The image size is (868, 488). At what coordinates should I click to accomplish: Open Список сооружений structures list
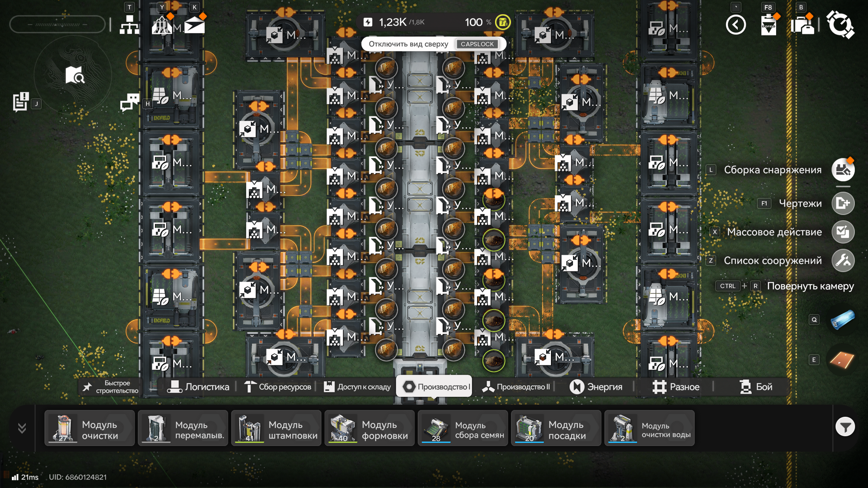(843, 261)
